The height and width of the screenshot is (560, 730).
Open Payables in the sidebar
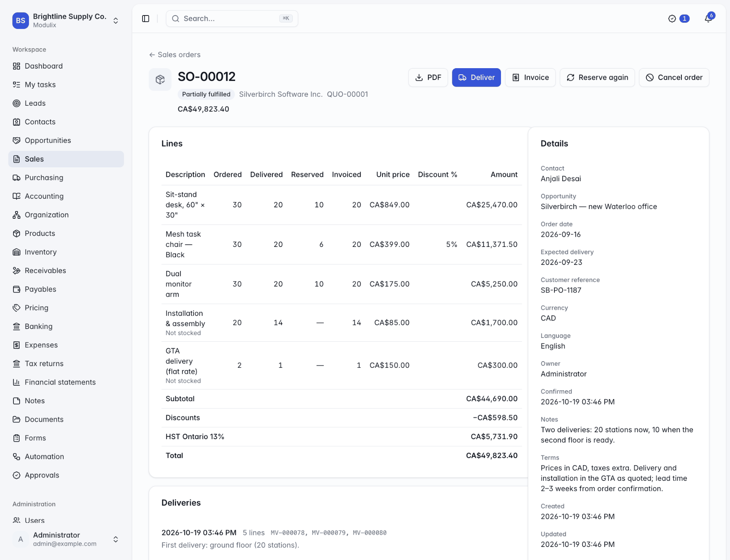[x=66, y=289]
